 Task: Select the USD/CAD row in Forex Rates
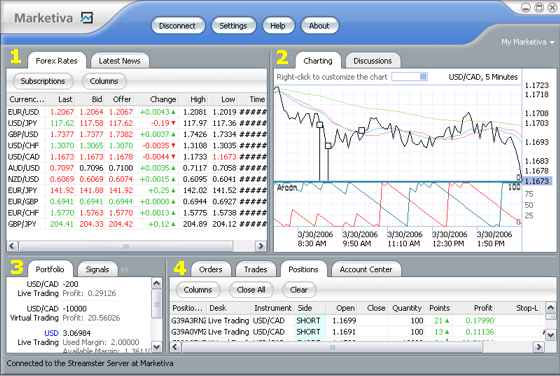[x=137, y=157]
